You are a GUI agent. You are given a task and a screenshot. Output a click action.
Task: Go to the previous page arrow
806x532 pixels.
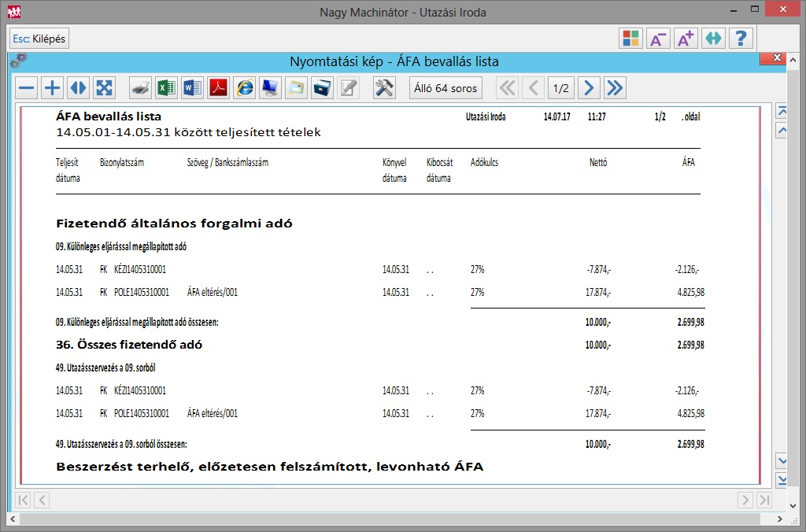coord(534,88)
